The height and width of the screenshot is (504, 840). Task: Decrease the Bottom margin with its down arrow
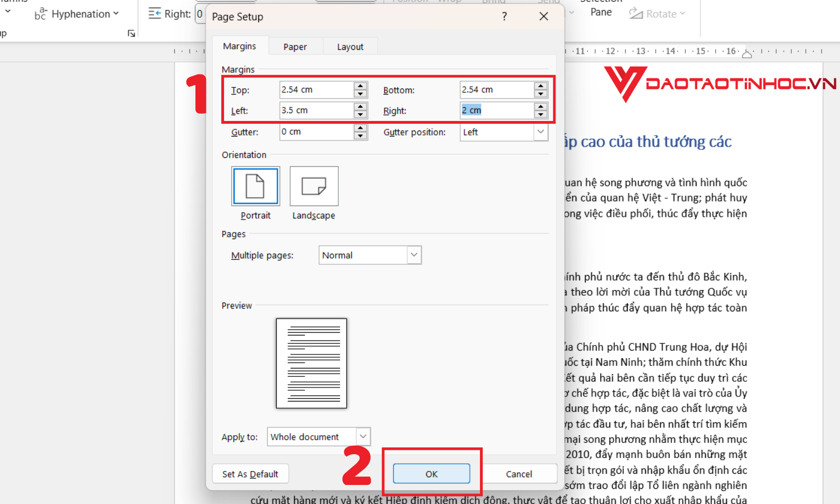tap(541, 94)
